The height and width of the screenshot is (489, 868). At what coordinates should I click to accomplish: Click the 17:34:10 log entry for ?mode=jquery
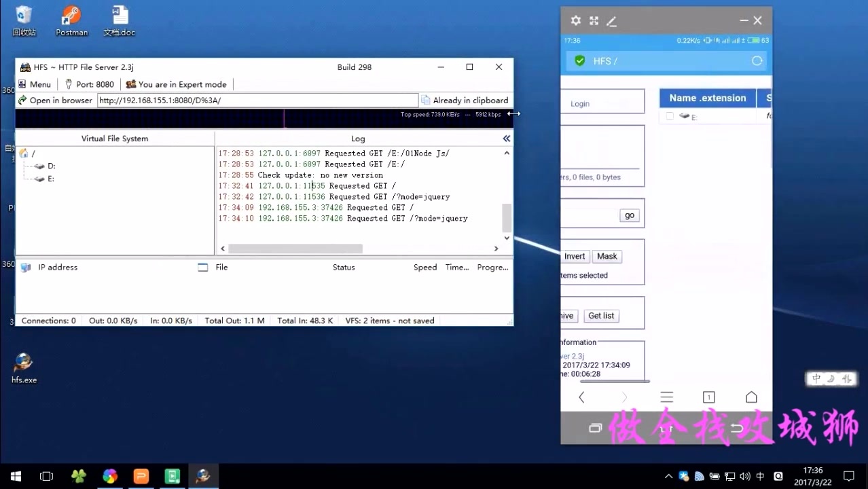(x=343, y=219)
